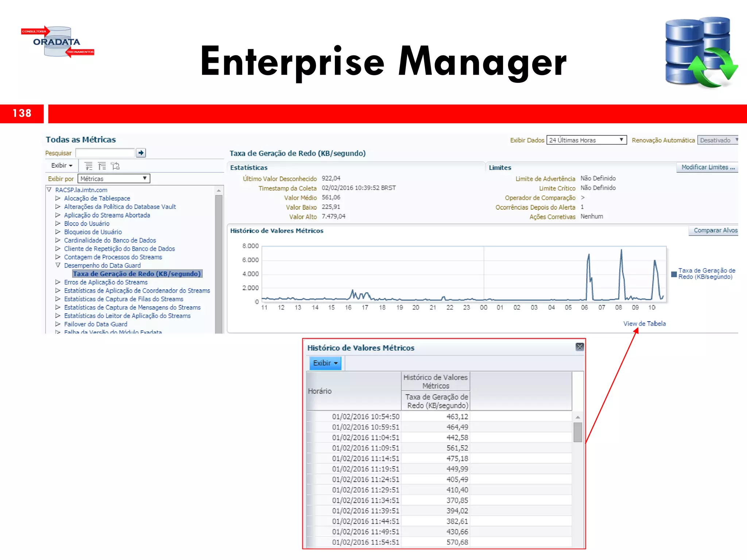Open Estatísticas do Leitor de Aplicação do Streams

tap(127, 316)
